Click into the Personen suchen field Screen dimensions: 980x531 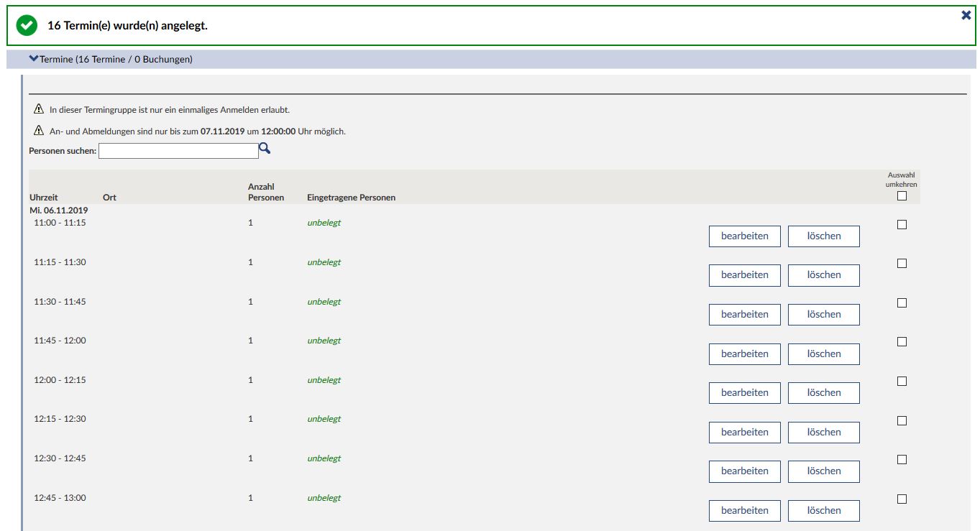(178, 151)
